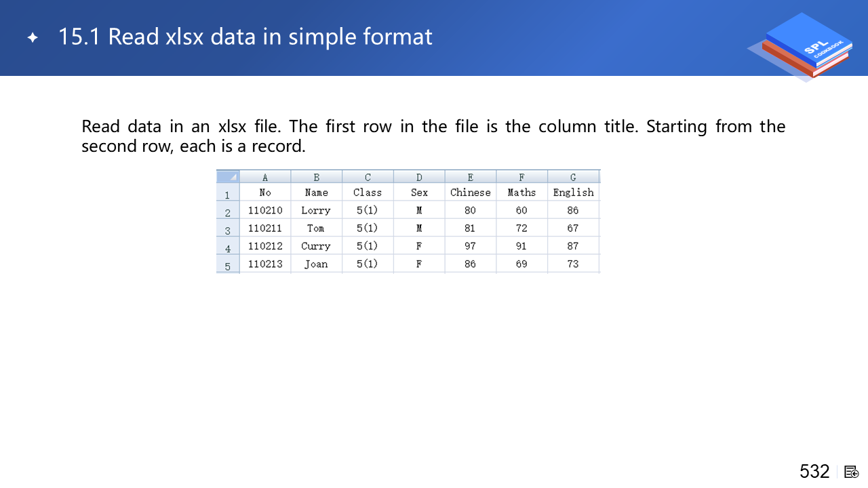Image resolution: width=868 pixels, height=488 pixels.
Task: Click column header G above English
Action: click(573, 177)
